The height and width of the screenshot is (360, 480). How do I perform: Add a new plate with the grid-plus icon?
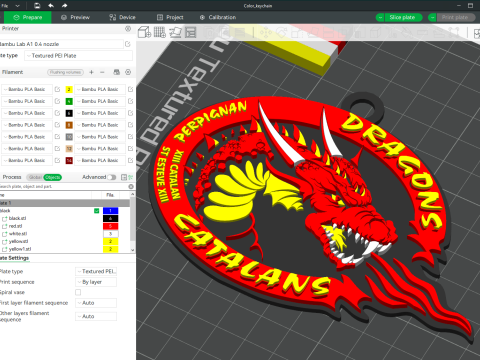(160, 32)
